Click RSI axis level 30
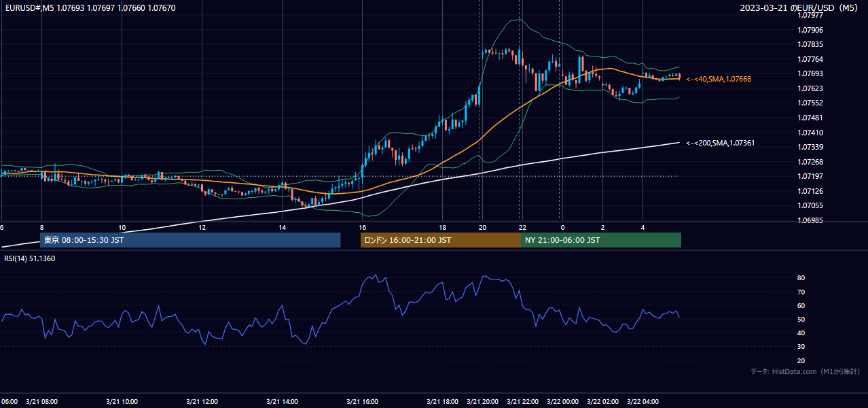Image resolution: width=868 pixels, height=408 pixels. [x=801, y=347]
